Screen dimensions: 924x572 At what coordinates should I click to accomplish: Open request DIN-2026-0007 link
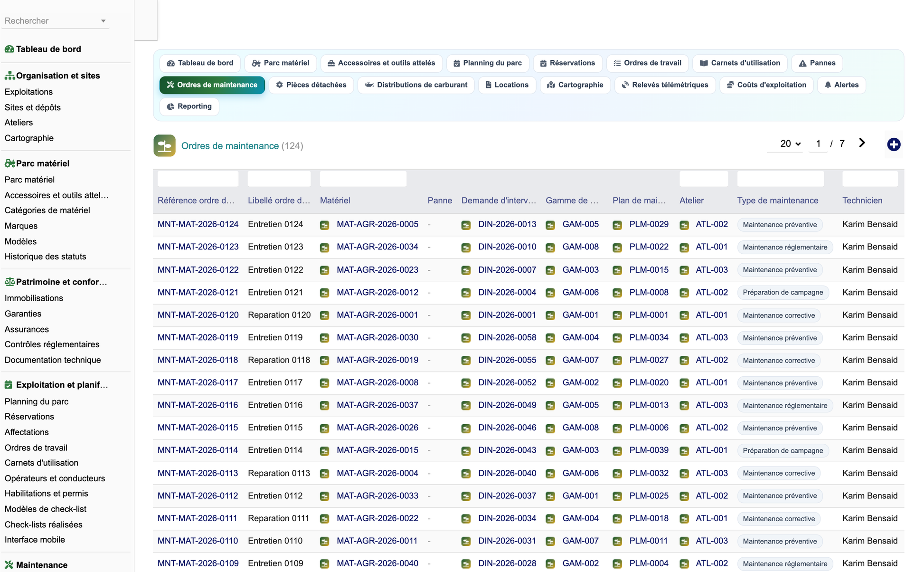click(x=507, y=269)
